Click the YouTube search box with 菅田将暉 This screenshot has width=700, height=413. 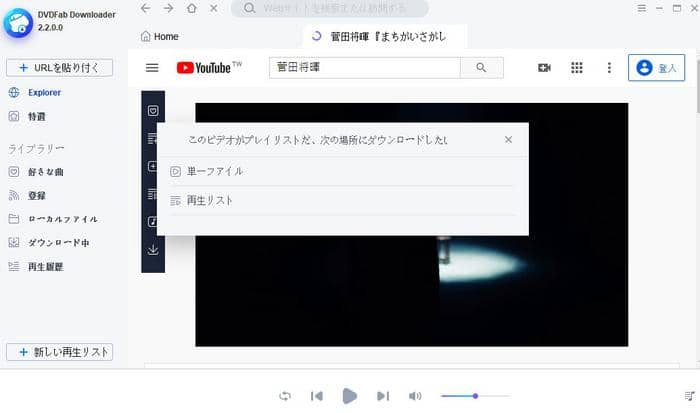point(365,67)
